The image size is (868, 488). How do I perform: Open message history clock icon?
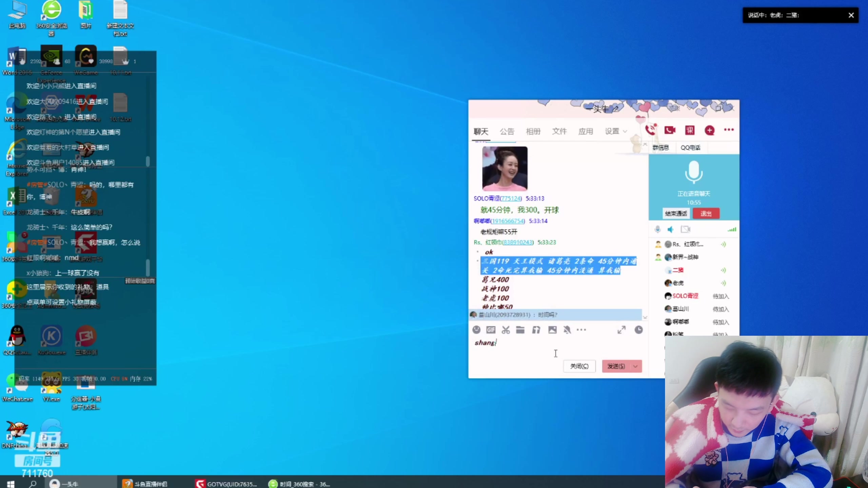click(x=638, y=330)
